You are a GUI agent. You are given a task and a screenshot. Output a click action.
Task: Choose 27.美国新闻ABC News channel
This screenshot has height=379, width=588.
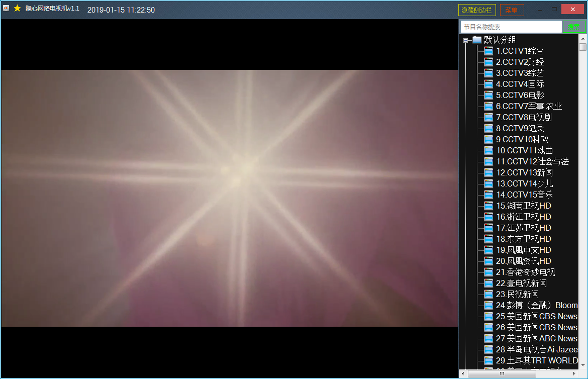(x=536, y=338)
